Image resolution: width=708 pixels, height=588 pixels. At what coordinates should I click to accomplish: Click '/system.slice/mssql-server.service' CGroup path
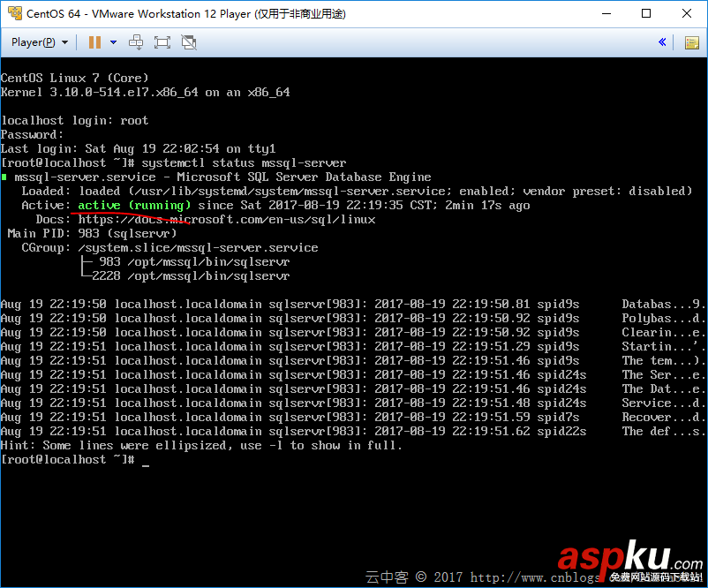198,248
